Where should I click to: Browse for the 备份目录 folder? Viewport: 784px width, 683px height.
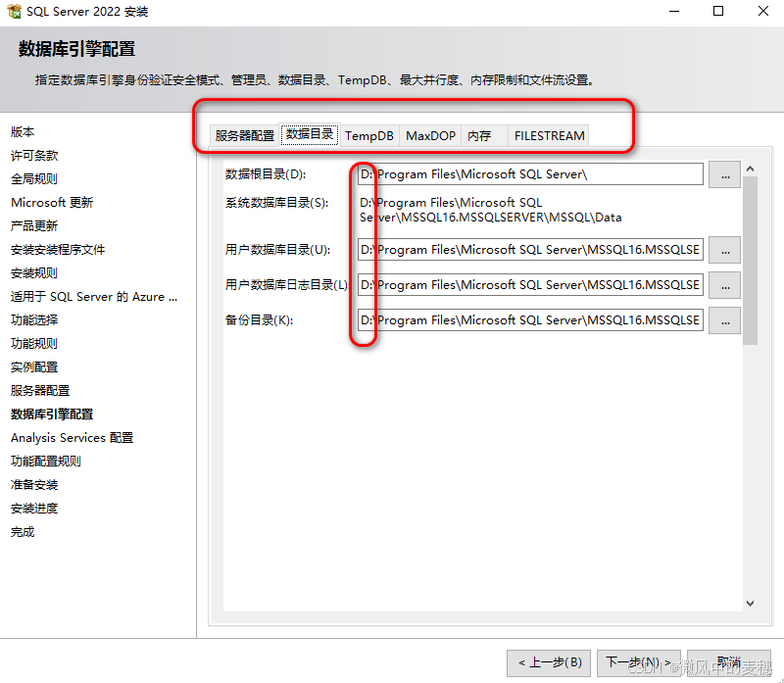coord(724,320)
